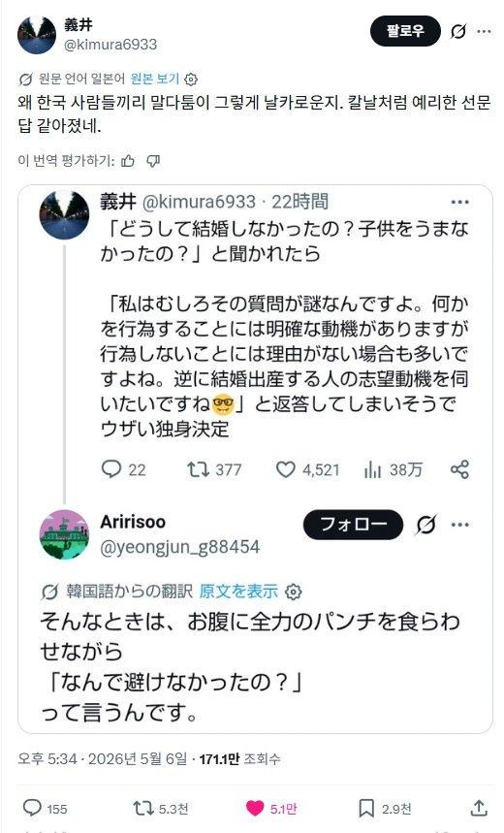Click reply icon with 22 replies
This screenshot has height=833, width=504.
pyautogui.click(x=111, y=469)
